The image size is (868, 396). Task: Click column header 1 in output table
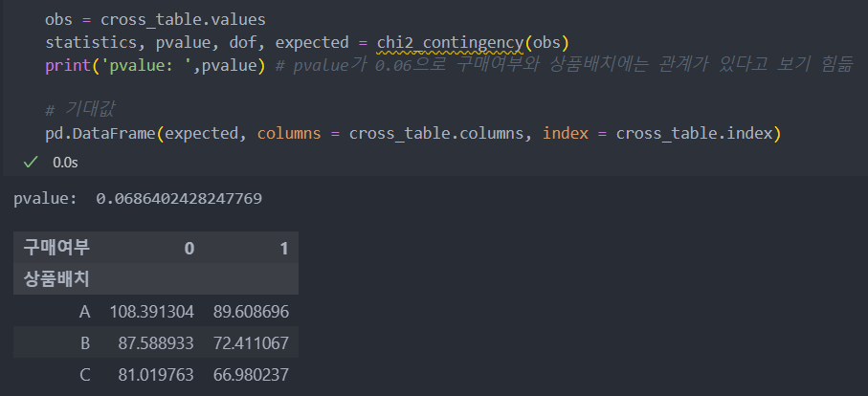pyautogui.click(x=284, y=249)
